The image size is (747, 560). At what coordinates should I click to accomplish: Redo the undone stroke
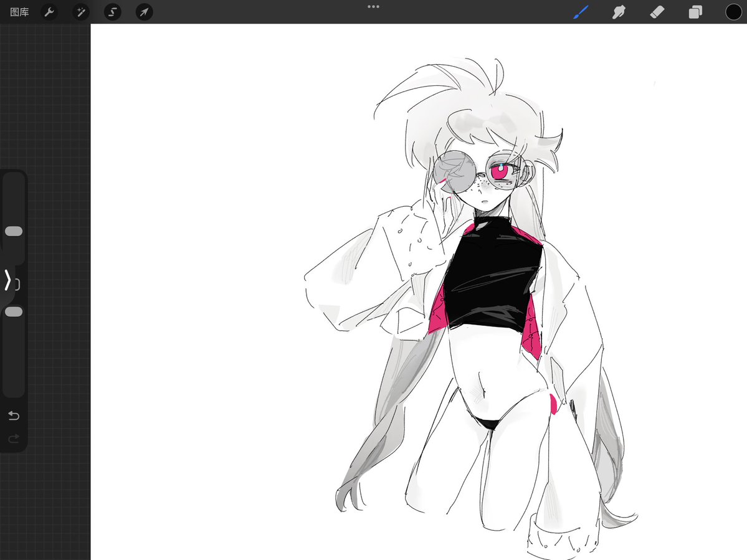pyautogui.click(x=14, y=439)
